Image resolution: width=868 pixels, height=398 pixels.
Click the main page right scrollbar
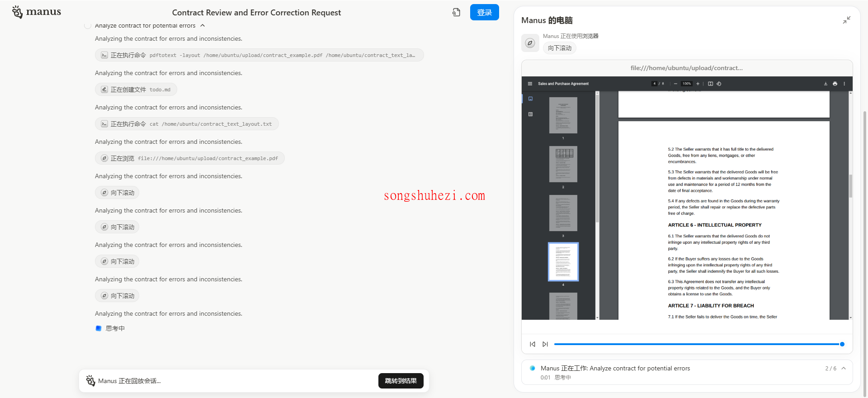(x=865, y=253)
